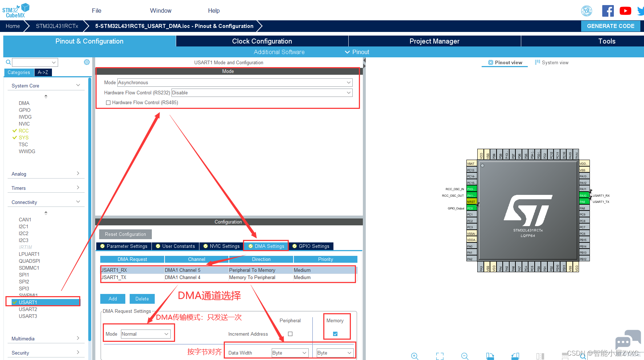644x360 pixels.
Task: Open Peripheral Data Width dropdown
Action: [290, 353]
